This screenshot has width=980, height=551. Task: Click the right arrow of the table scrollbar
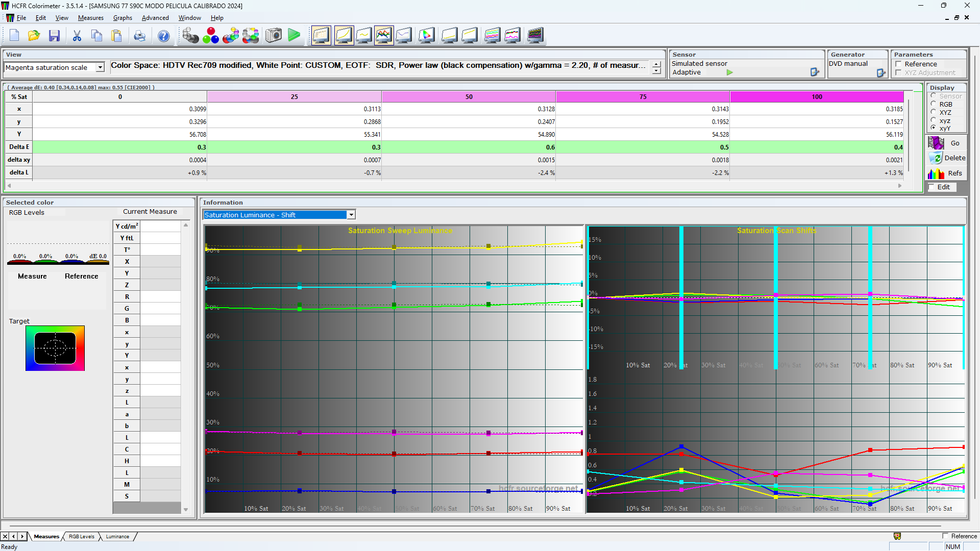coord(900,186)
